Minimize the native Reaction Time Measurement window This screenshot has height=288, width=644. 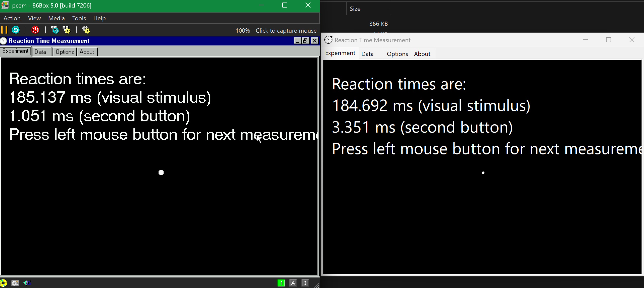coord(585,40)
